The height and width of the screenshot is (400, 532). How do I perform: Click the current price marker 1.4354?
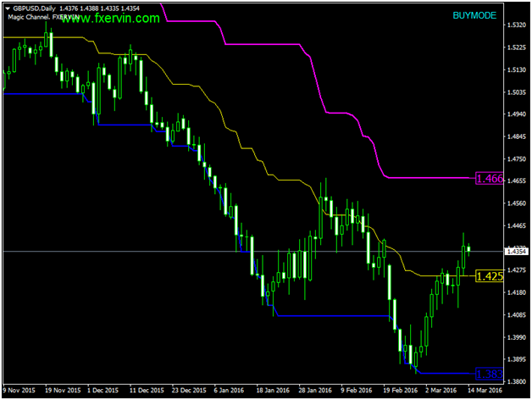click(517, 252)
